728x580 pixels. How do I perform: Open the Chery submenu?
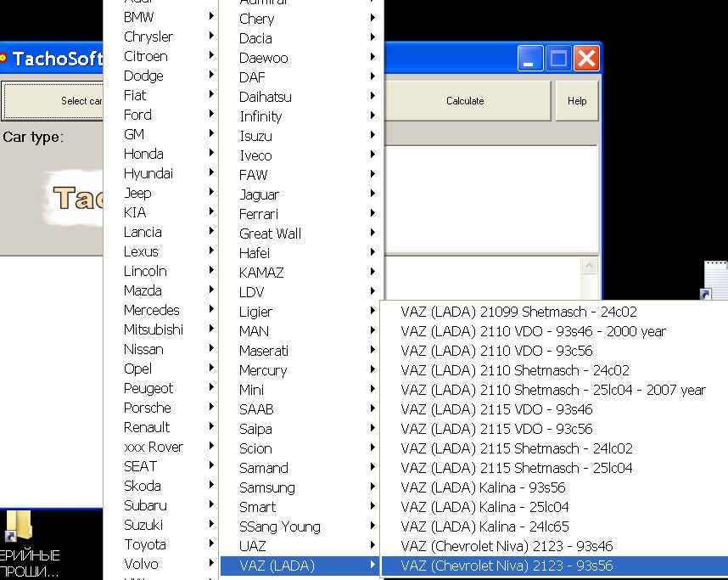pyautogui.click(x=300, y=19)
